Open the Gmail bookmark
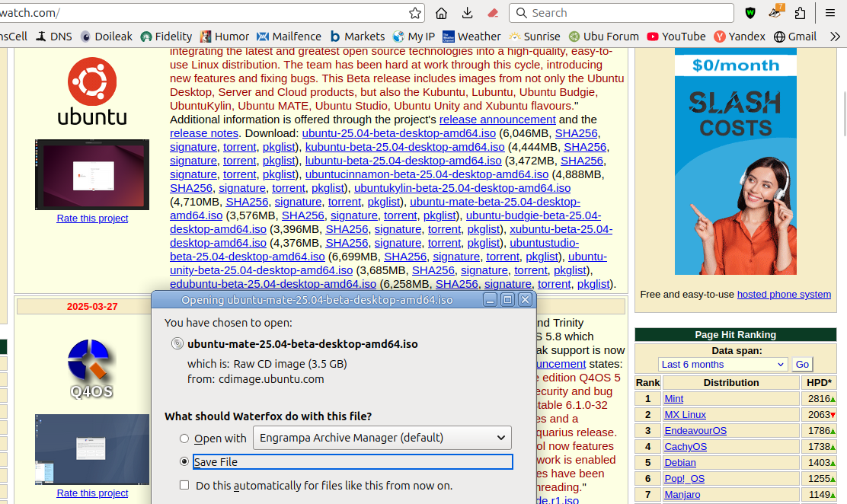Viewport: 847px width, 504px height. coord(795,37)
